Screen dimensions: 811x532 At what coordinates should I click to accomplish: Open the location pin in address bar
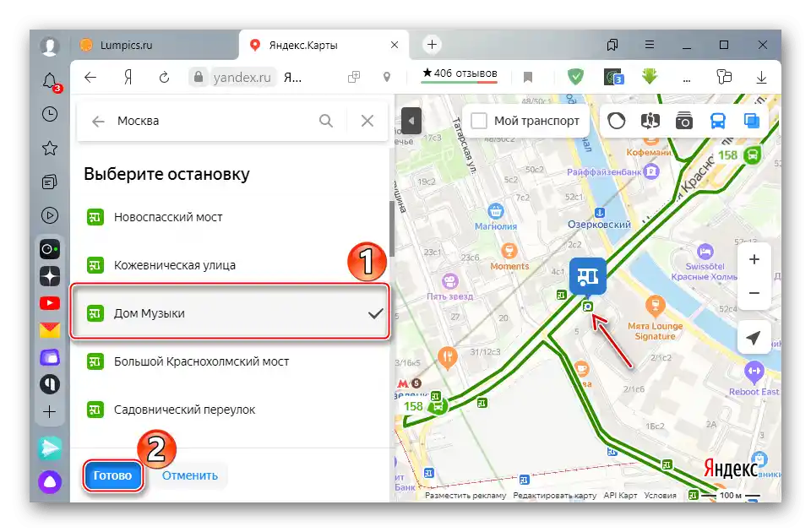[386, 78]
